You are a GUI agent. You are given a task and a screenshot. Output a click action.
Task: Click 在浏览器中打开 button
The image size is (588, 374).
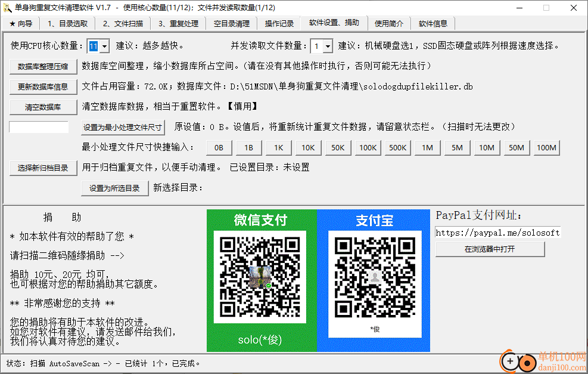(490, 249)
